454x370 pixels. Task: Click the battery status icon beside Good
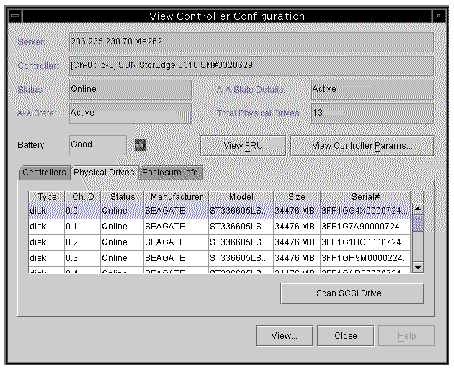[x=140, y=145]
